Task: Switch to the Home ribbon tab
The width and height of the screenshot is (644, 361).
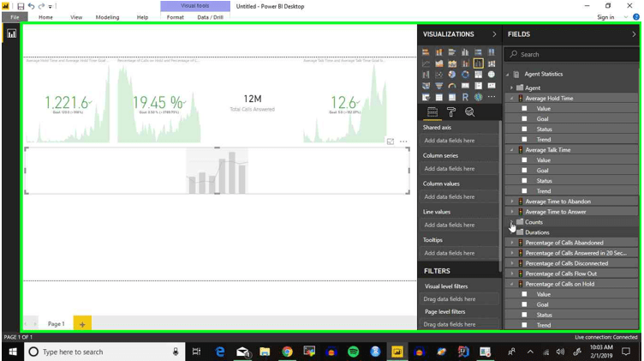Action: (45, 17)
